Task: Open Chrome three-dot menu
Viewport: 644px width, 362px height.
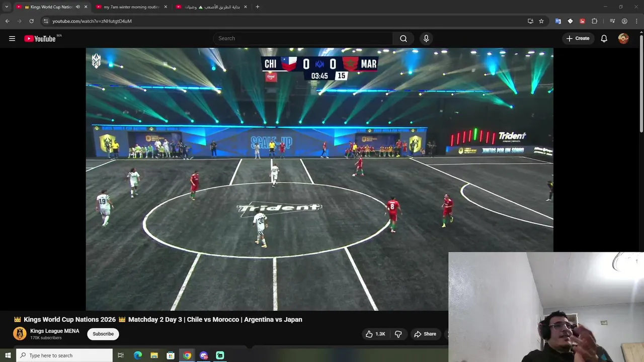Action: [x=636, y=21]
